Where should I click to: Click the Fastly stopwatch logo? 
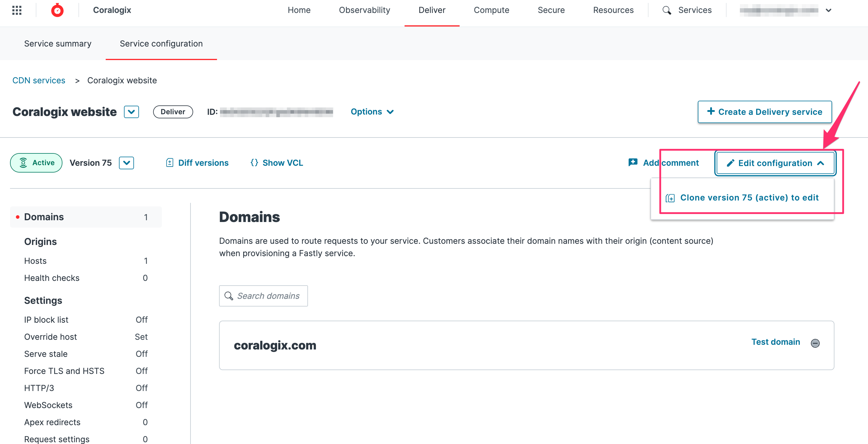pos(57,10)
